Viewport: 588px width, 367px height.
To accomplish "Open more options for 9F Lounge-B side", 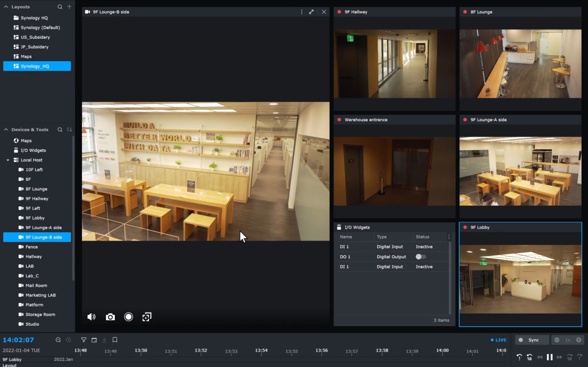I will click(302, 12).
